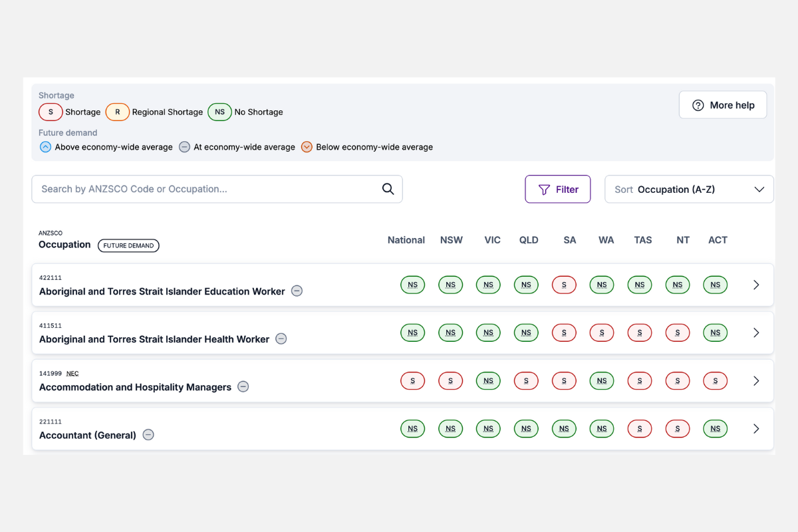Screen dimensions: 798x532
Task: Click the Health Worker future demand icon
Action: [281, 339]
